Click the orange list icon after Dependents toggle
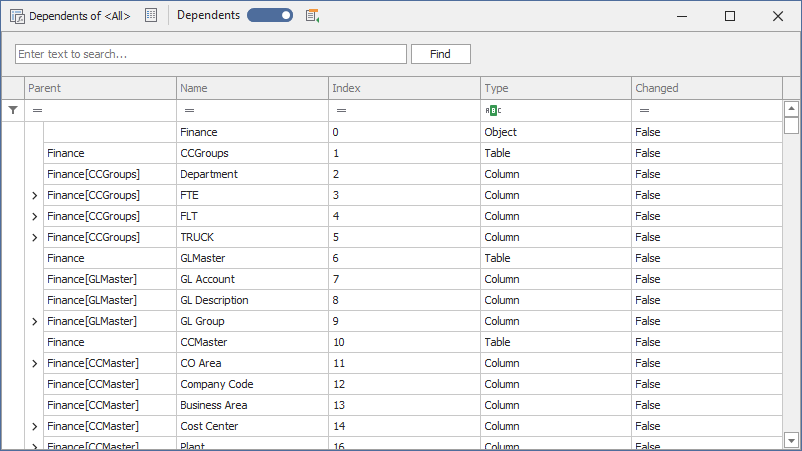 point(313,16)
